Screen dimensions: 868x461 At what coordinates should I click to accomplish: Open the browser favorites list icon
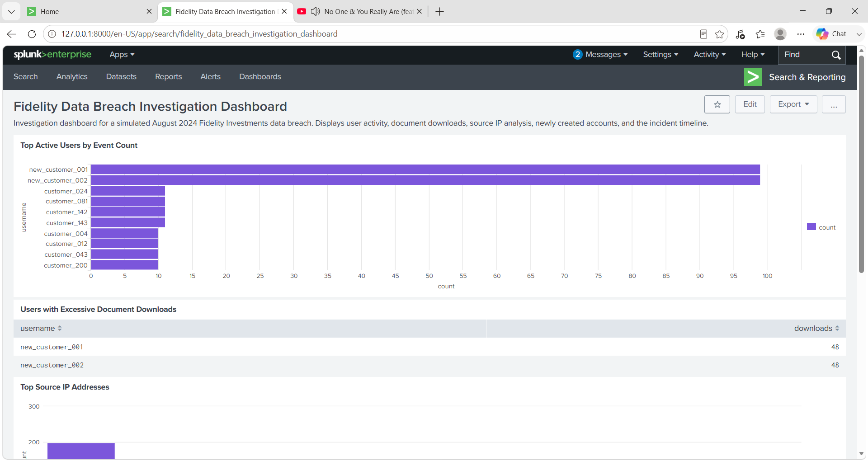760,34
